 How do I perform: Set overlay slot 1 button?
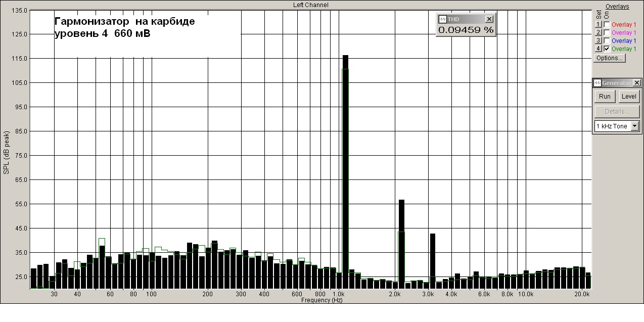pos(598,24)
